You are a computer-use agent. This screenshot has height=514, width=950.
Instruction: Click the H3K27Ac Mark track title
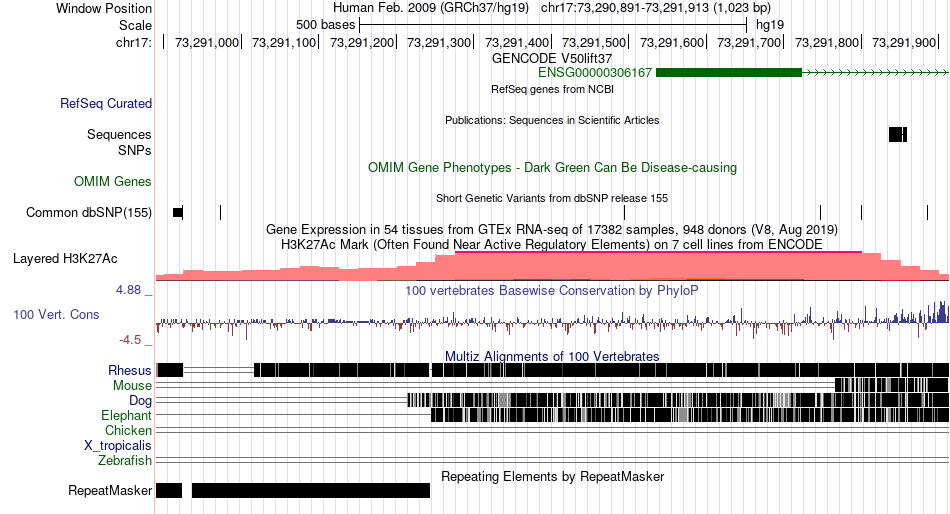552,245
